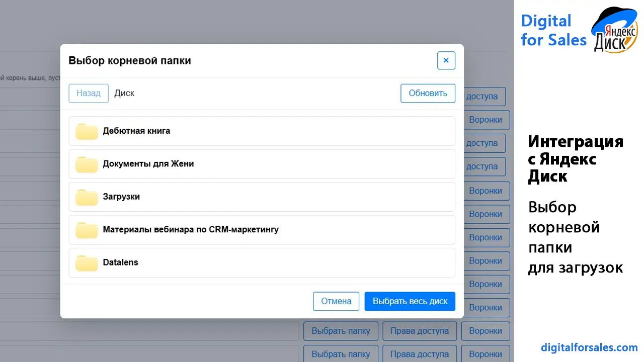Choose Выбрать весь диск
The width and height of the screenshot is (644, 362).
pyautogui.click(x=410, y=301)
